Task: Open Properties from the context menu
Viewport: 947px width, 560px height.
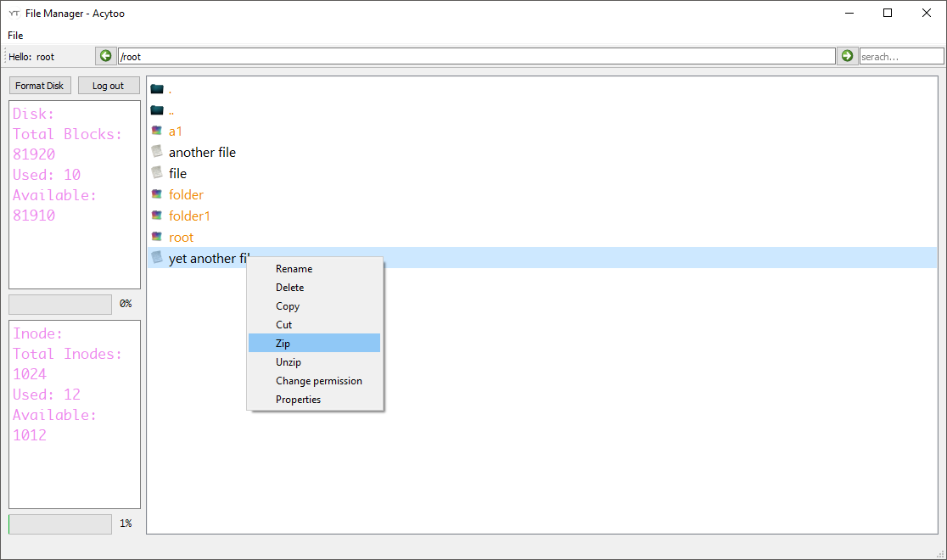Action: [x=299, y=399]
